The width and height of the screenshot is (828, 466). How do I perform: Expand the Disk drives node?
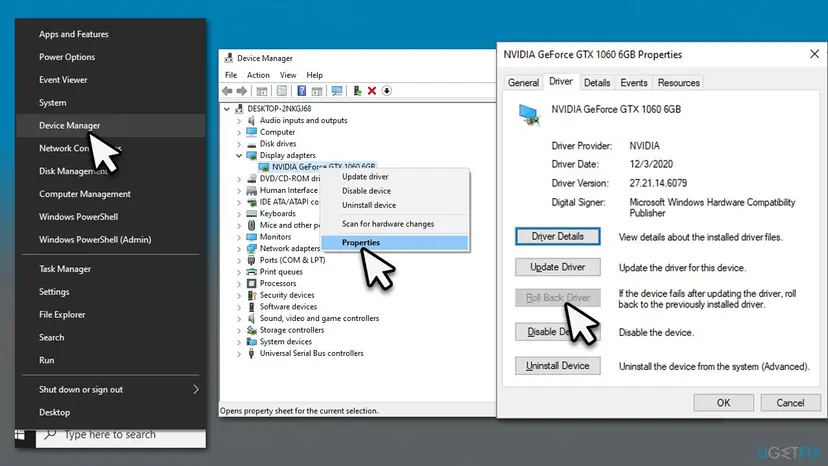click(x=239, y=144)
